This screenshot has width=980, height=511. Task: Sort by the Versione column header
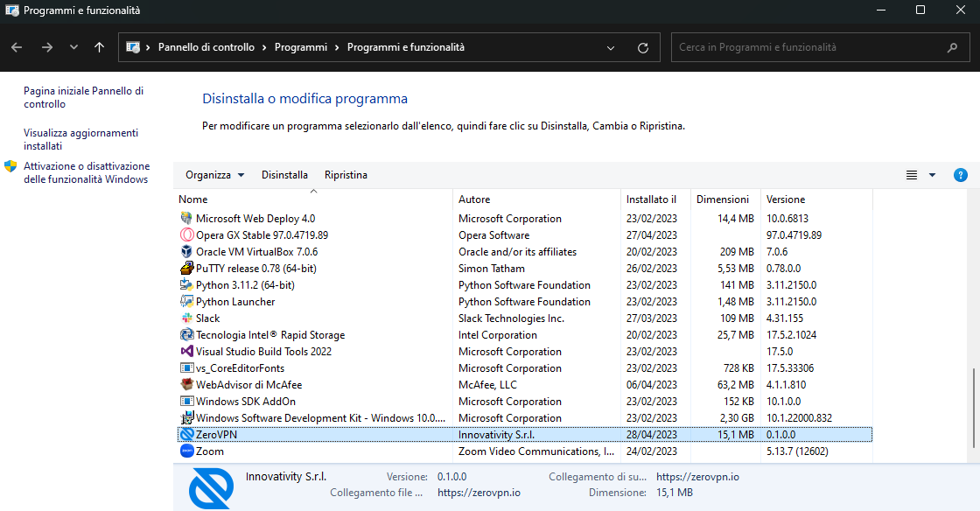pyautogui.click(x=816, y=199)
